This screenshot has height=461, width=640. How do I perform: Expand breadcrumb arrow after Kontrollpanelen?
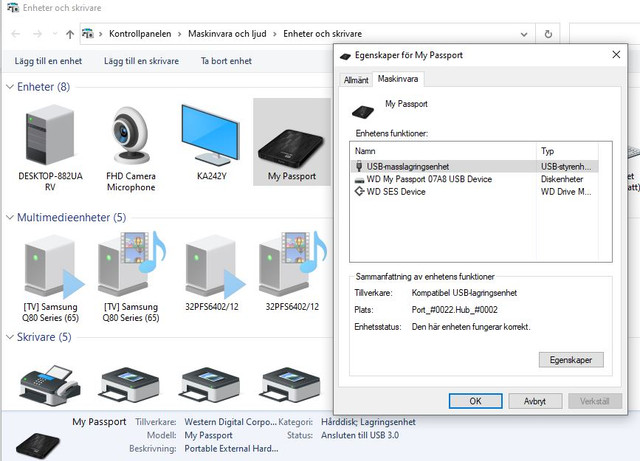click(180, 34)
